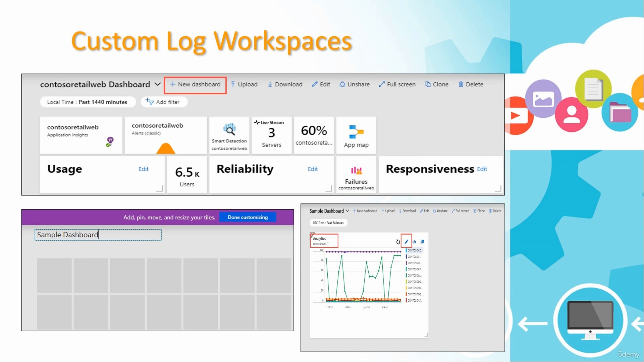Click the Done customizing button
The image size is (644, 362).
tap(248, 217)
